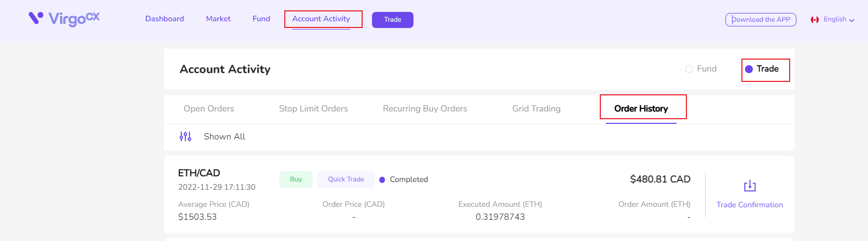This screenshot has height=241, width=868.
Task: Expand the English language dropdown
Action: (838, 19)
